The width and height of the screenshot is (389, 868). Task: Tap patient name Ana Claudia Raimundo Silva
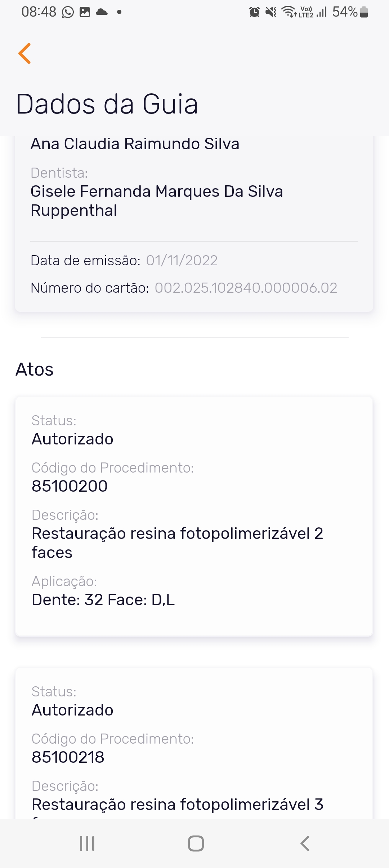(135, 144)
